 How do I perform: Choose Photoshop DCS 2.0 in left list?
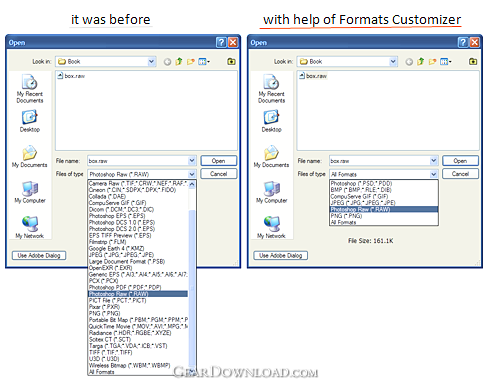pyautogui.click(x=138, y=229)
